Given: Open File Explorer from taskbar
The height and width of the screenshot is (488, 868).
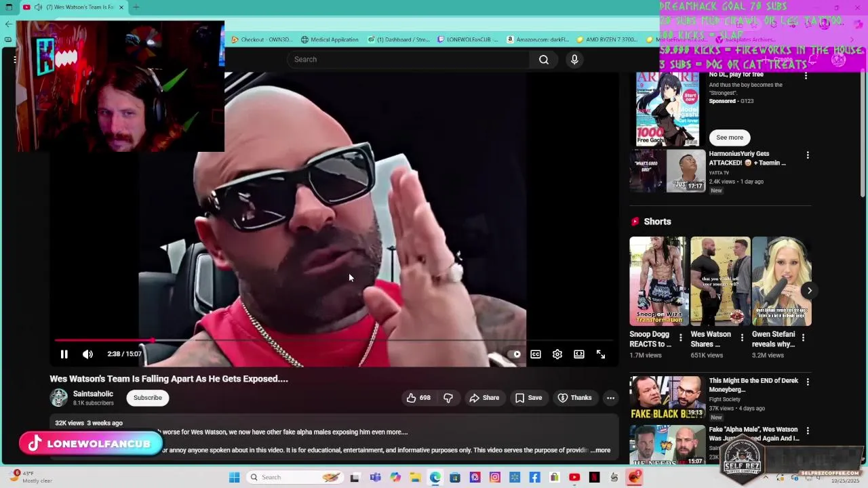Looking at the screenshot, I should tap(415, 477).
